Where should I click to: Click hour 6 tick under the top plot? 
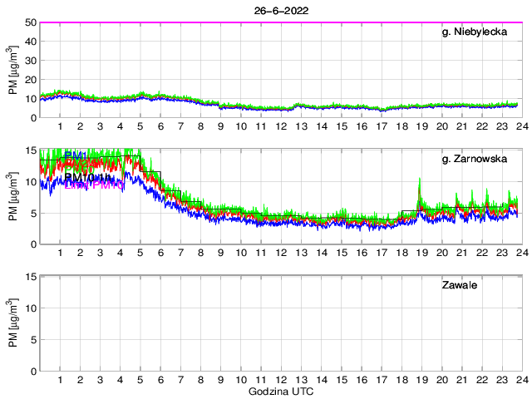160,126
